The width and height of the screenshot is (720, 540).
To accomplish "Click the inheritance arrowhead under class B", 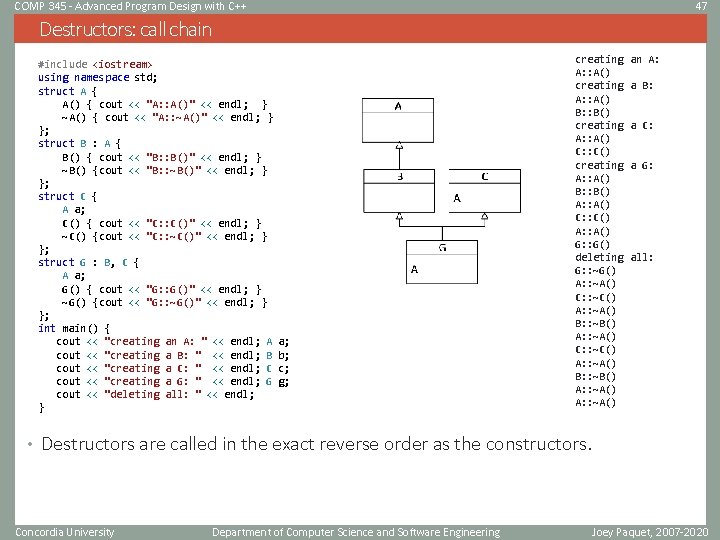I will coord(399,217).
